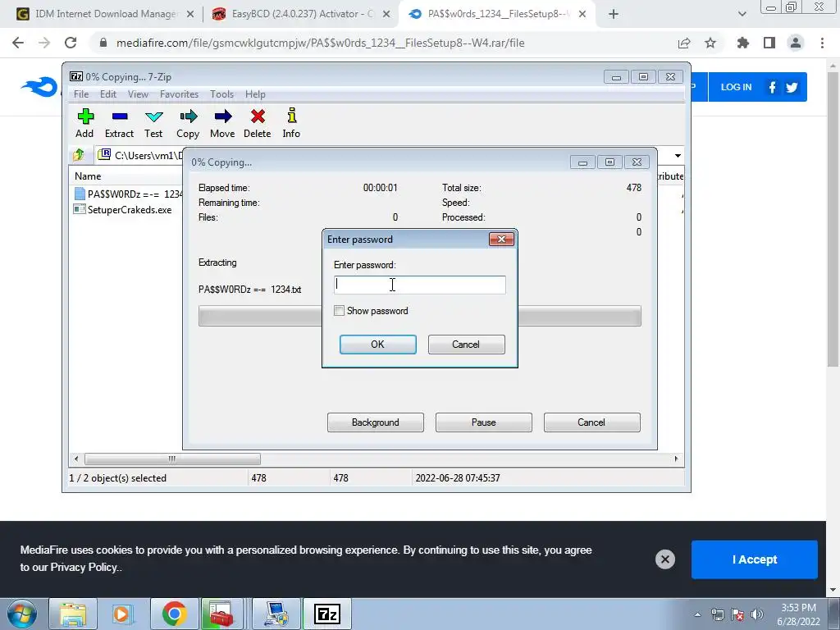The height and width of the screenshot is (630, 840).
Task: Open media player from taskbar
Action: click(x=122, y=614)
